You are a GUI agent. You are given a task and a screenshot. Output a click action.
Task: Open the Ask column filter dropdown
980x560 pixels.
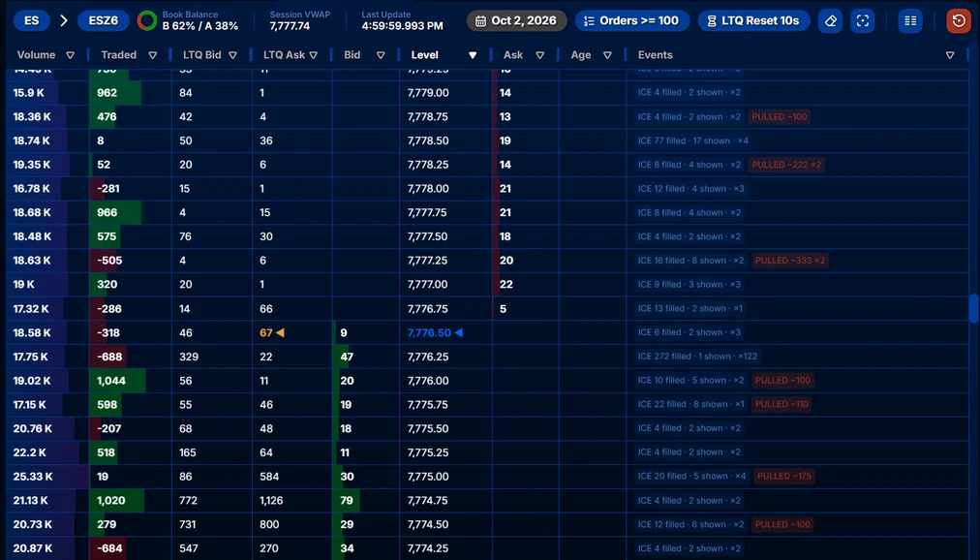tap(540, 55)
